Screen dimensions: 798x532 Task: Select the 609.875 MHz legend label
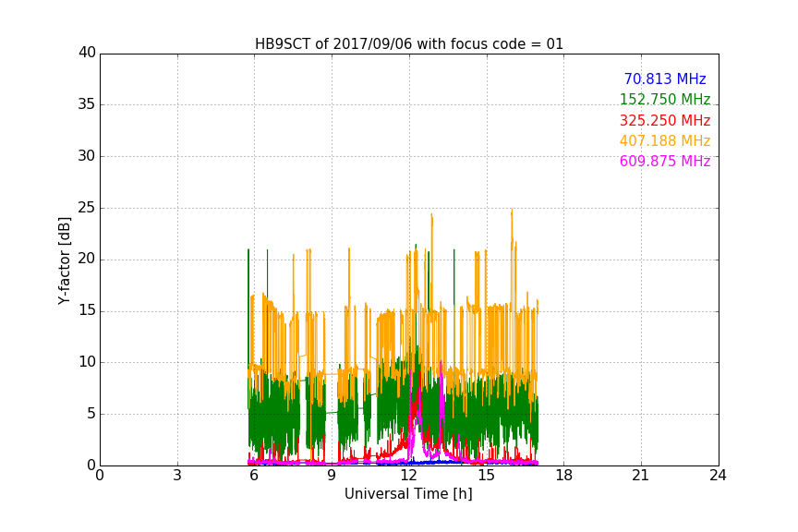pos(665,161)
